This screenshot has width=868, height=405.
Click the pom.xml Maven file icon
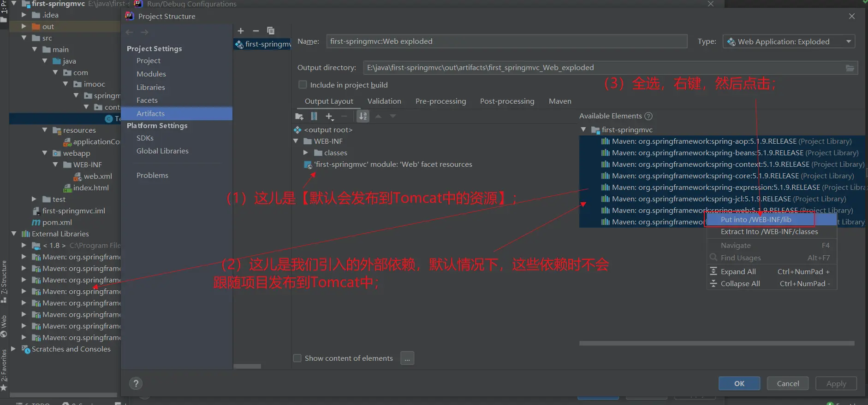click(36, 223)
